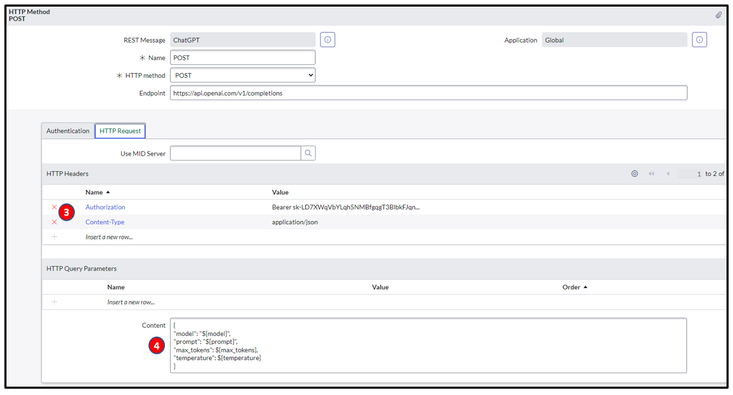Screen dimensions: 733x395
Task: Preview REST Message ChatGPT record info icon
Action: click(328, 40)
